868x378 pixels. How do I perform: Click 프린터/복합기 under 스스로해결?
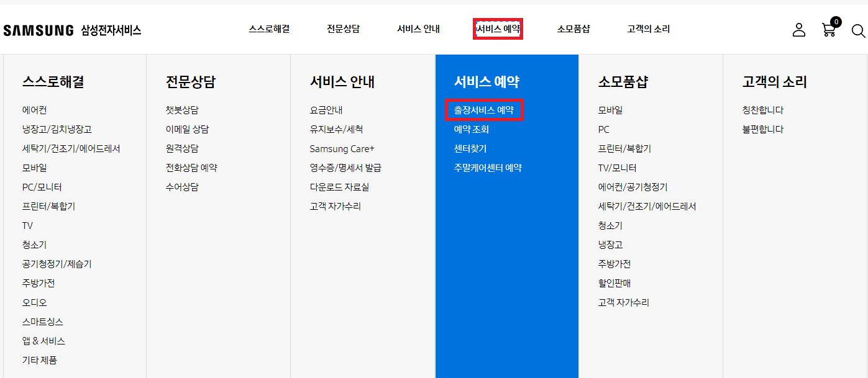coord(48,207)
